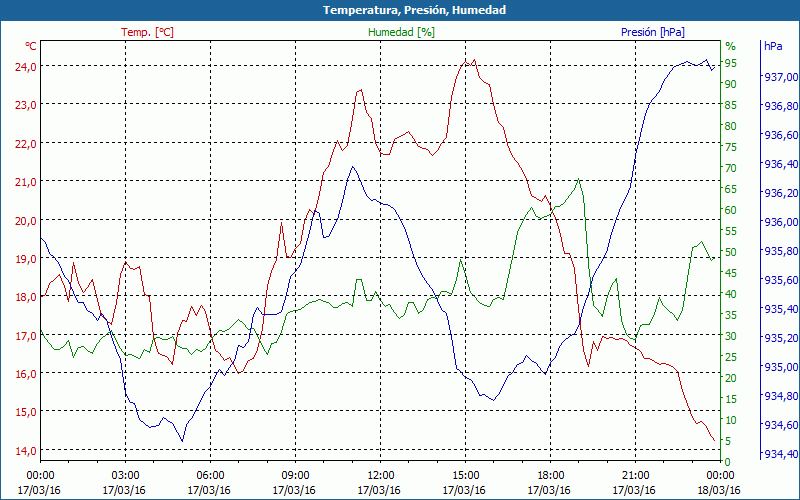Click the 24,0 temperature axis tick
This screenshot has width=800, height=500.
tap(27, 66)
